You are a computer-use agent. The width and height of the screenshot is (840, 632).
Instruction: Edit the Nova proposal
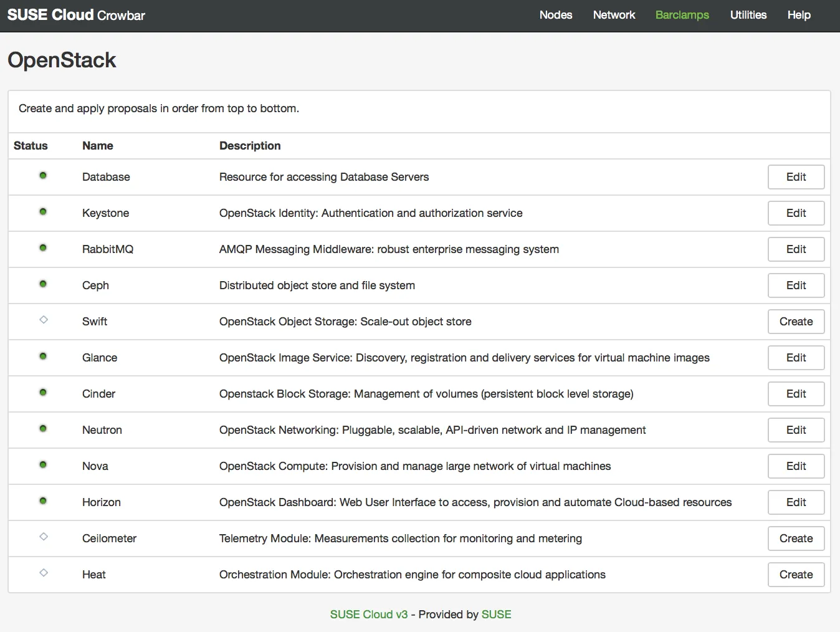tap(796, 466)
